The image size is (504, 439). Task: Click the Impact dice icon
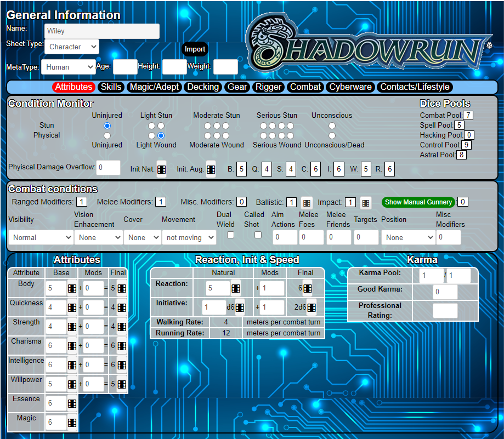coord(366,203)
